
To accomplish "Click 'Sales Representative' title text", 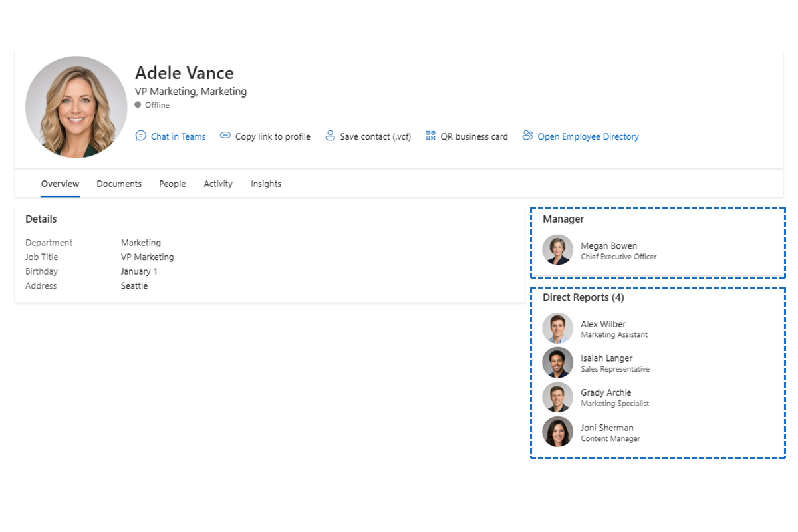I will [615, 369].
